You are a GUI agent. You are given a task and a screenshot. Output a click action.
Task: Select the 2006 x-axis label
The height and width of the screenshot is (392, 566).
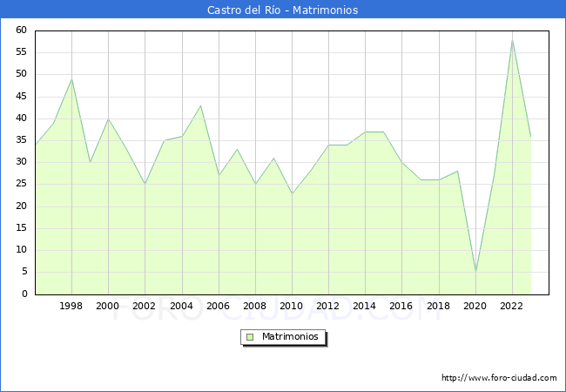pos(218,306)
